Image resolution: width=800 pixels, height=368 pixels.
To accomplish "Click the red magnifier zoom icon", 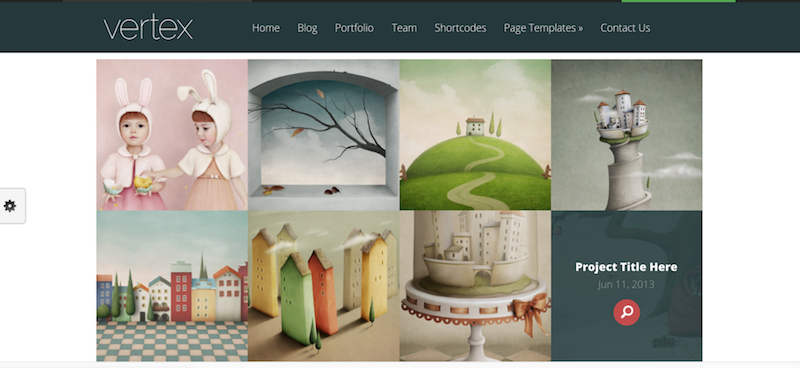I will (x=627, y=312).
